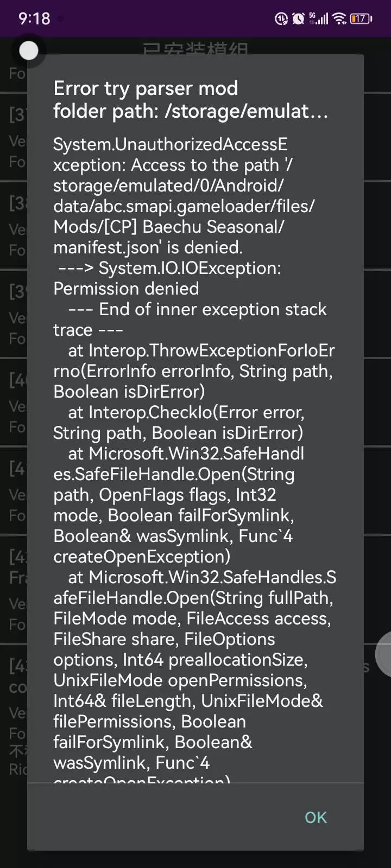Tap the battery level indicator
The image size is (391, 868).
(x=361, y=19)
